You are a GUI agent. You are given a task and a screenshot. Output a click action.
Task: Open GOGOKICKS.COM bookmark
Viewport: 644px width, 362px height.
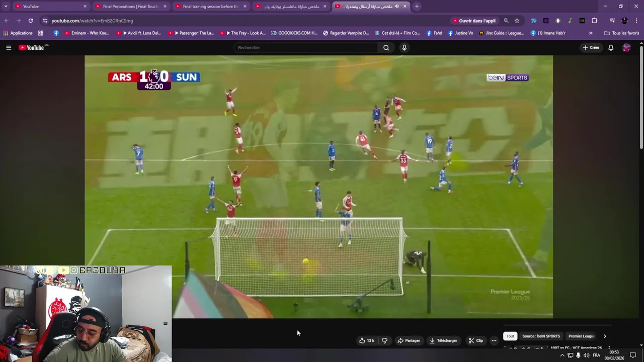pyautogui.click(x=294, y=33)
